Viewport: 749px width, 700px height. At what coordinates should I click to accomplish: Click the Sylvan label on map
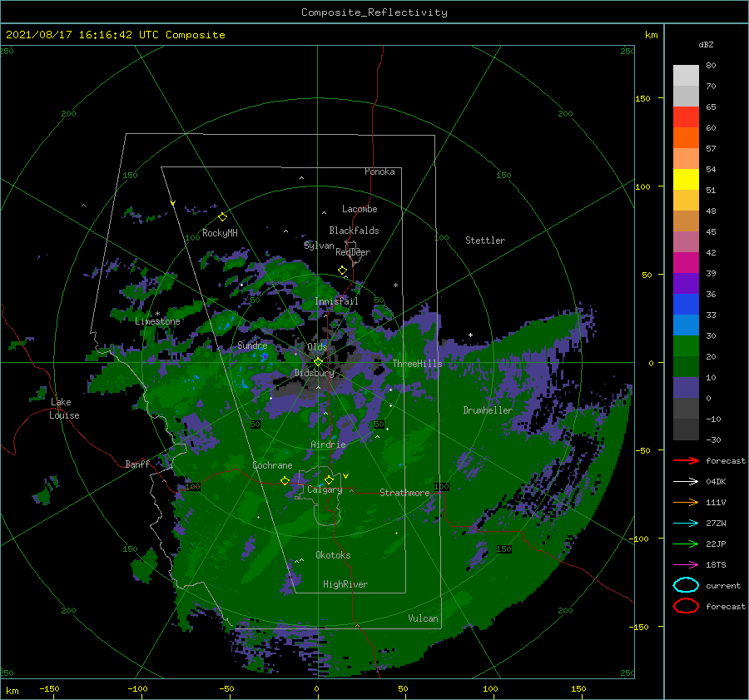319,246
